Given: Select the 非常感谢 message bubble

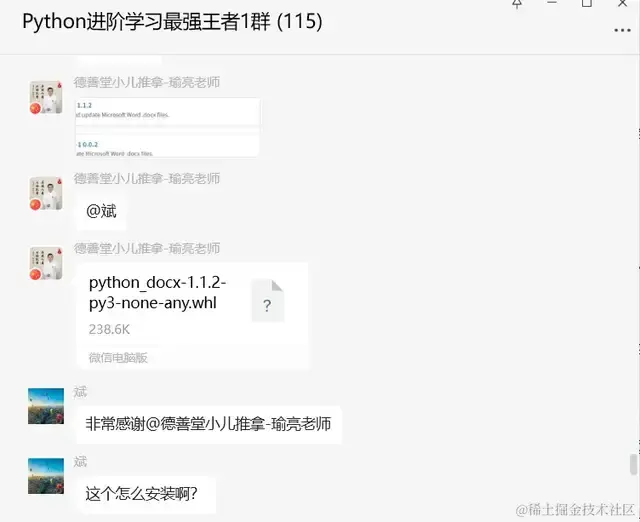Looking at the screenshot, I should click(x=209, y=424).
